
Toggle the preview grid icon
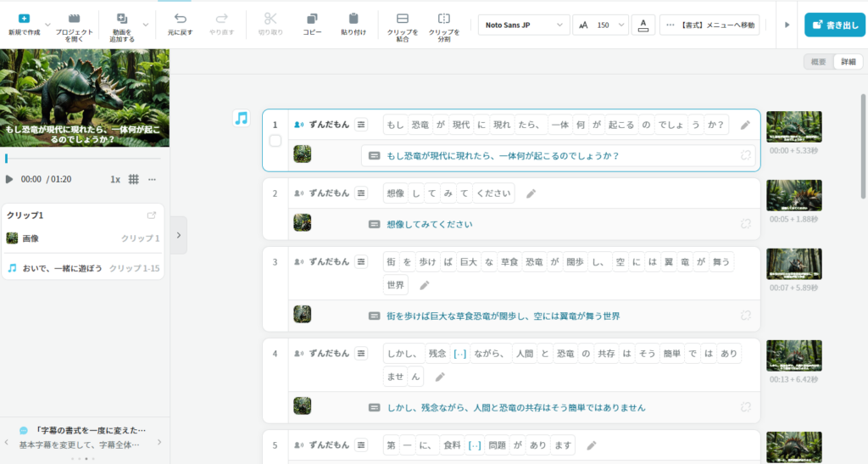[133, 179]
